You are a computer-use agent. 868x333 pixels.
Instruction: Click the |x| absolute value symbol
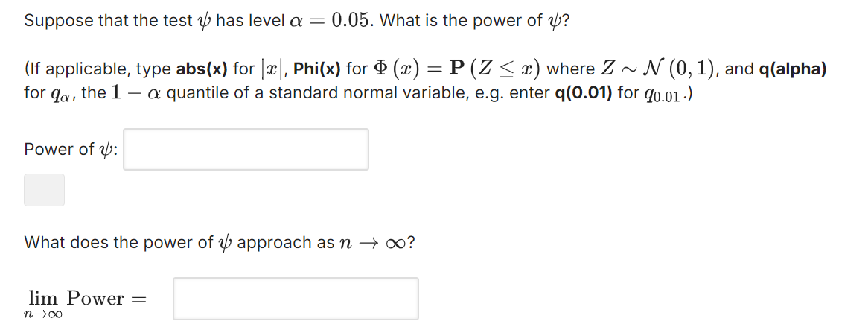pos(271,69)
